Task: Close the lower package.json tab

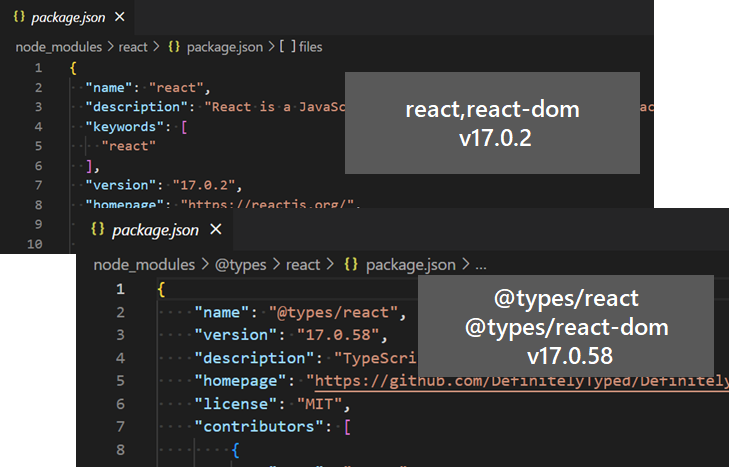Action: [216, 229]
